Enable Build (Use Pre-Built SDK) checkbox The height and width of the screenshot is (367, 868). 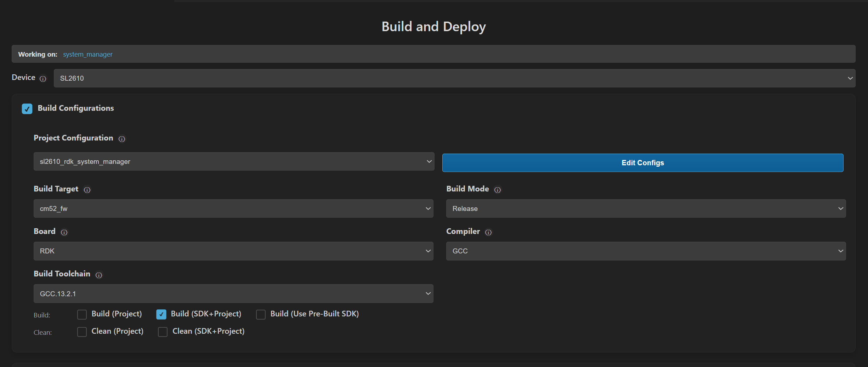coord(261,314)
